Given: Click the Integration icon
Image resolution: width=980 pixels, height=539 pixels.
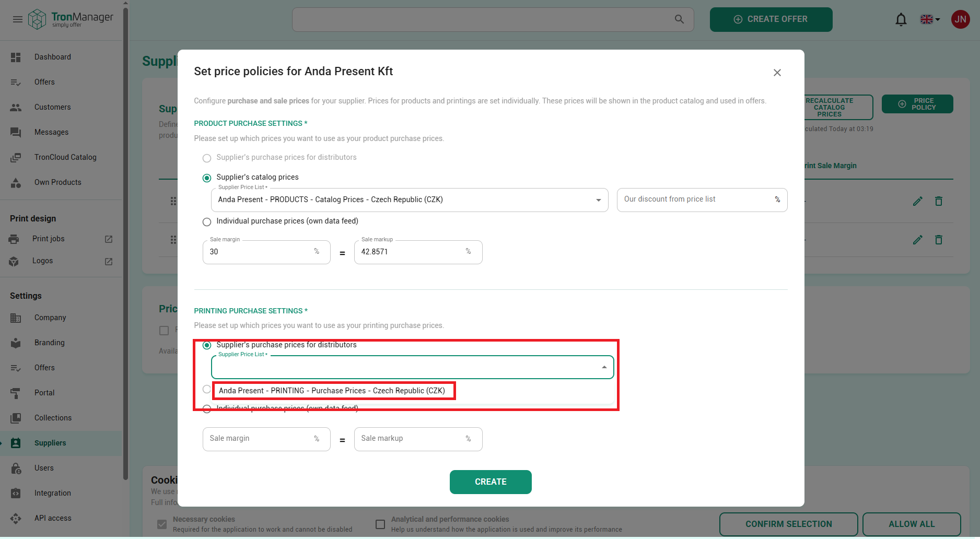Looking at the screenshot, I should (x=16, y=494).
